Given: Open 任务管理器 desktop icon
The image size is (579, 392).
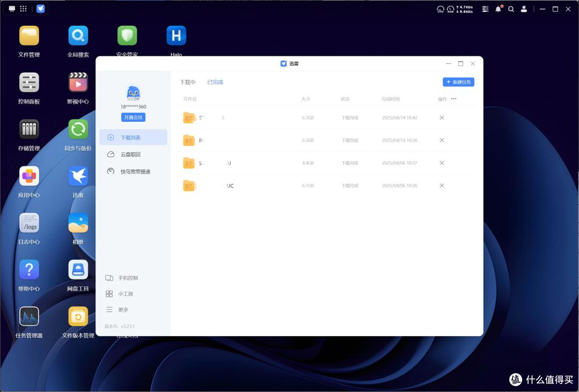Looking at the screenshot, I should [x=29, y=316].
